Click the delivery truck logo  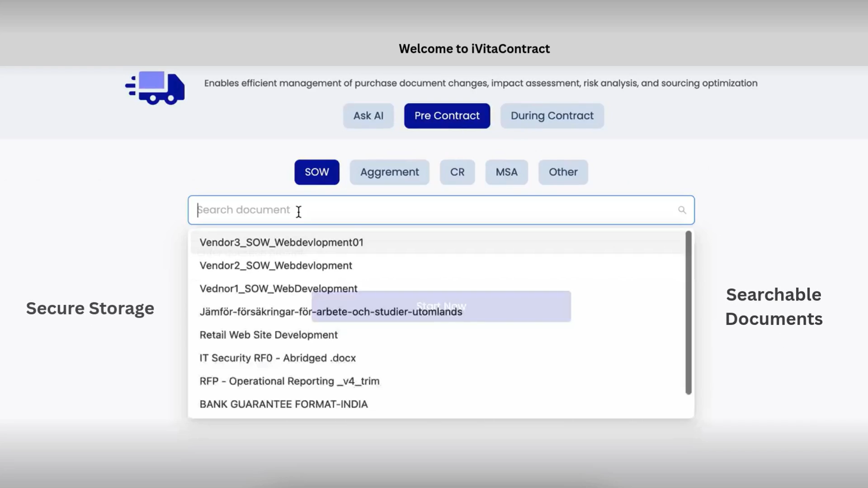(x=155, y=88)
